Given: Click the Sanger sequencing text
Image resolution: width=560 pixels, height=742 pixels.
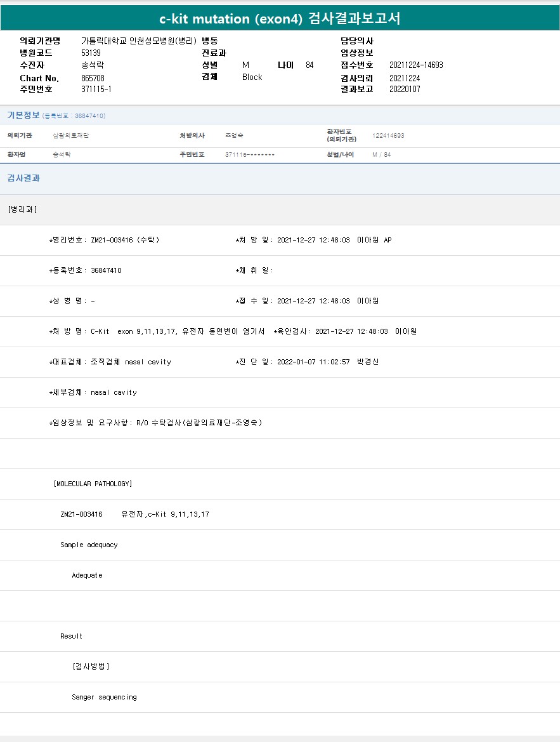Looking at the screenshot, I should pyautogui.click(x=105, y=697).
